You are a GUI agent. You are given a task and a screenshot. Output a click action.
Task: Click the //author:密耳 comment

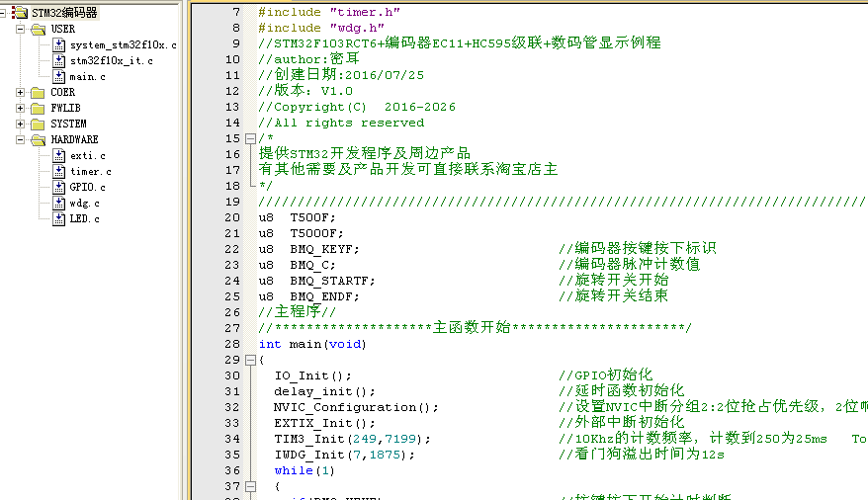[308, 58]
